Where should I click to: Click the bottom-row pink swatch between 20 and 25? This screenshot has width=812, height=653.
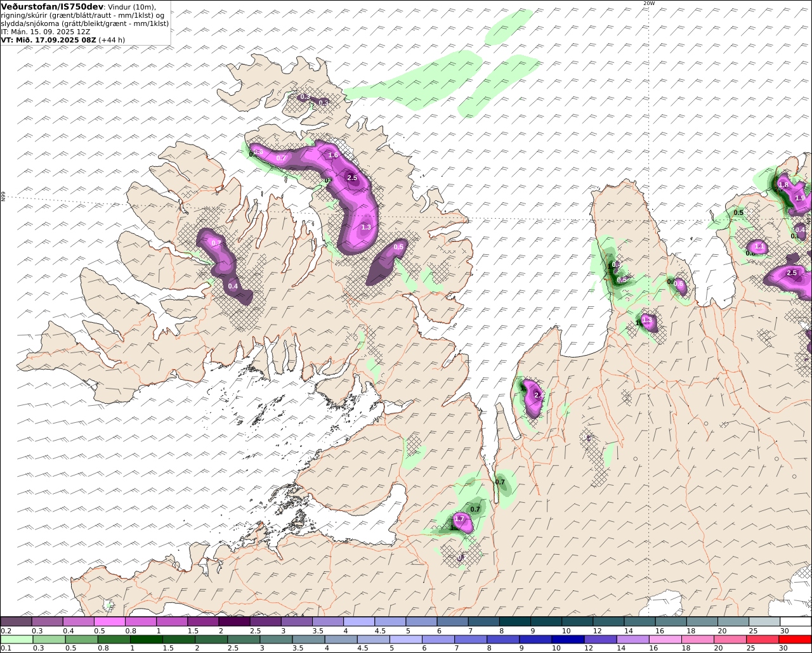pyautogui.click(x=731, y=640)
